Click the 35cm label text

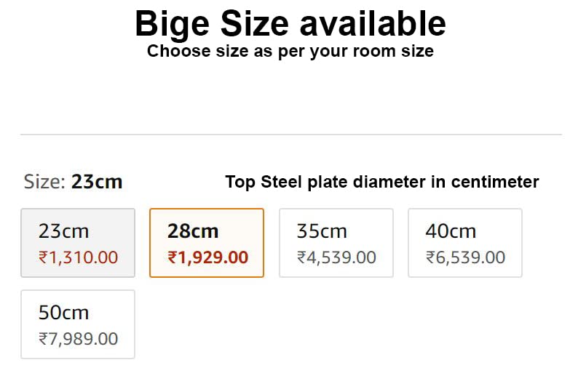(322, 231)
